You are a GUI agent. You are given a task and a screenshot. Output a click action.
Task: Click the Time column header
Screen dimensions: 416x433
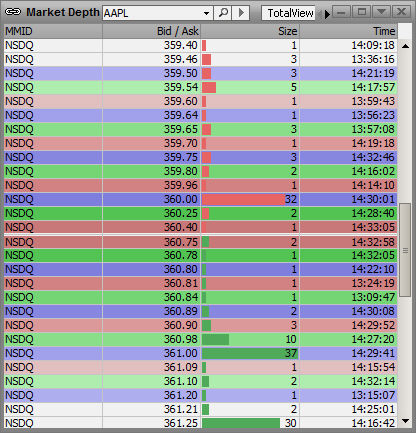pos(349,31)
